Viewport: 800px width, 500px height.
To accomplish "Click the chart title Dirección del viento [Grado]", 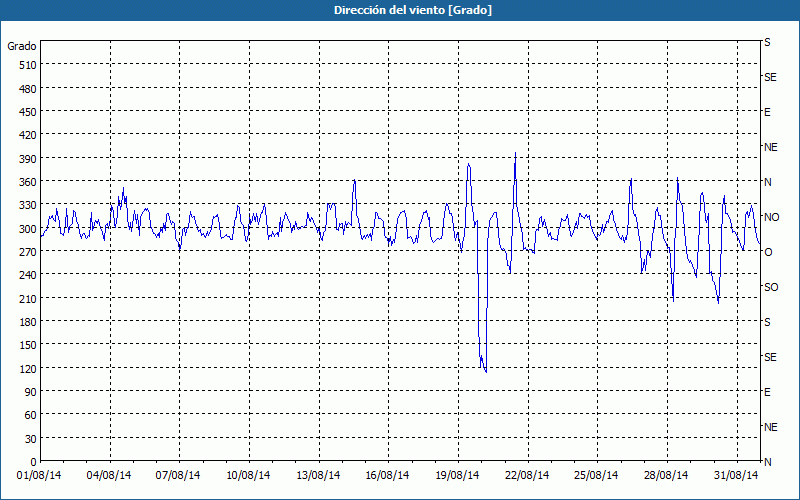I will click(x=413, y=10).
